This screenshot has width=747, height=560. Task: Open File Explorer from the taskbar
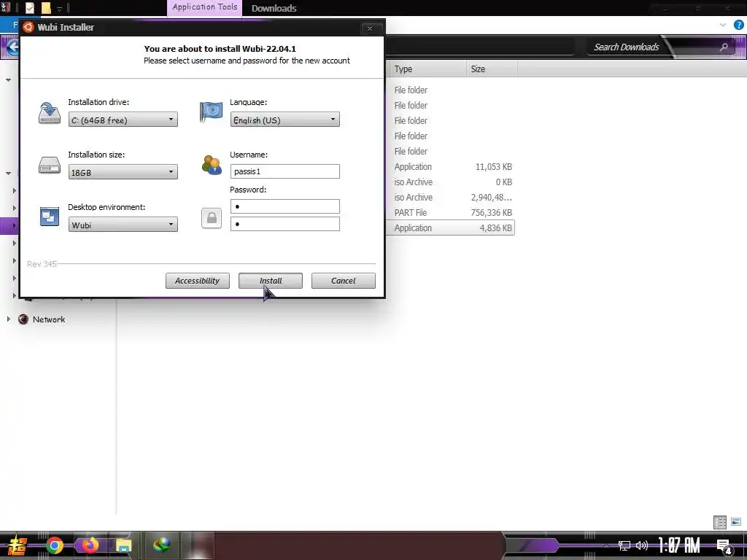tap(123, 545)
